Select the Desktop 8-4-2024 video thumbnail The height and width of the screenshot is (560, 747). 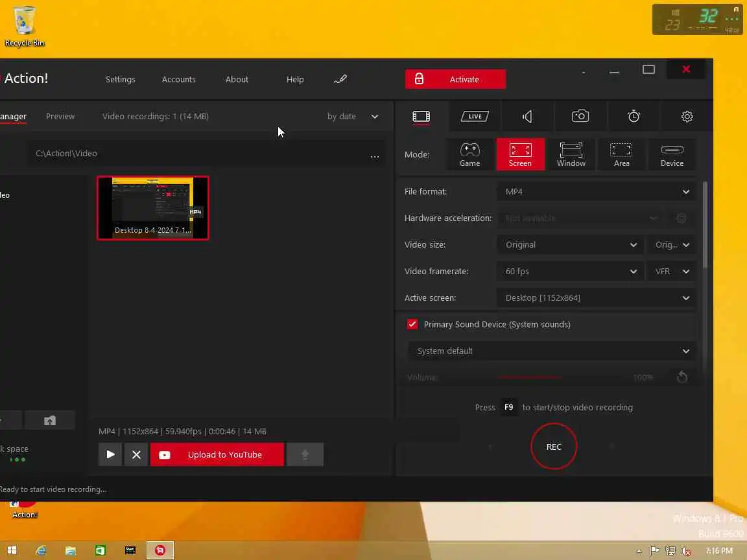(x=153, y=207)
